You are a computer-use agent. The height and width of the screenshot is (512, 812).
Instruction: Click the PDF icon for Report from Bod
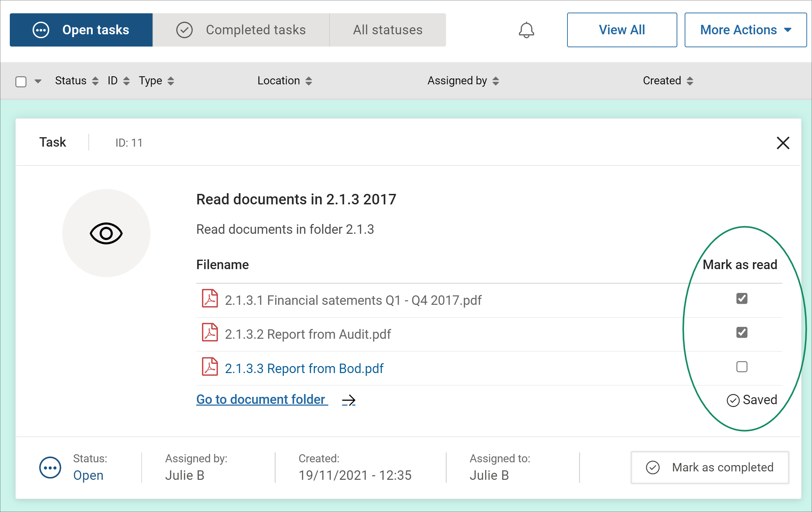point(210,366)
